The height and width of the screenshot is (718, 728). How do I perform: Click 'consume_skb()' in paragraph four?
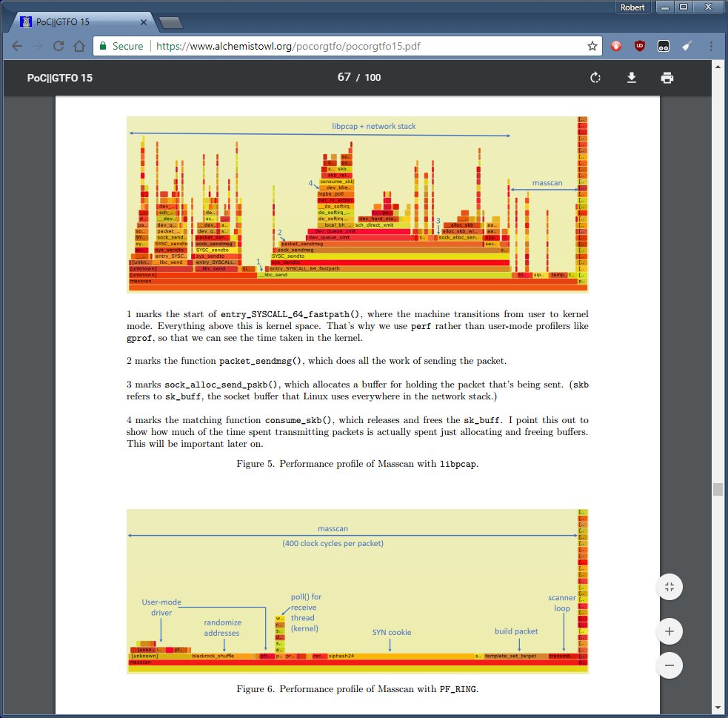tap(299, 420)
